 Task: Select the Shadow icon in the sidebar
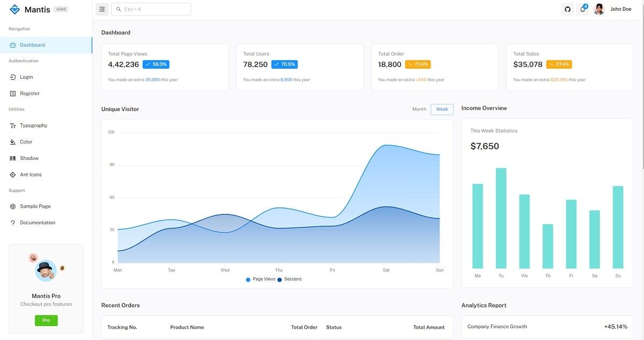pos(13,158)
